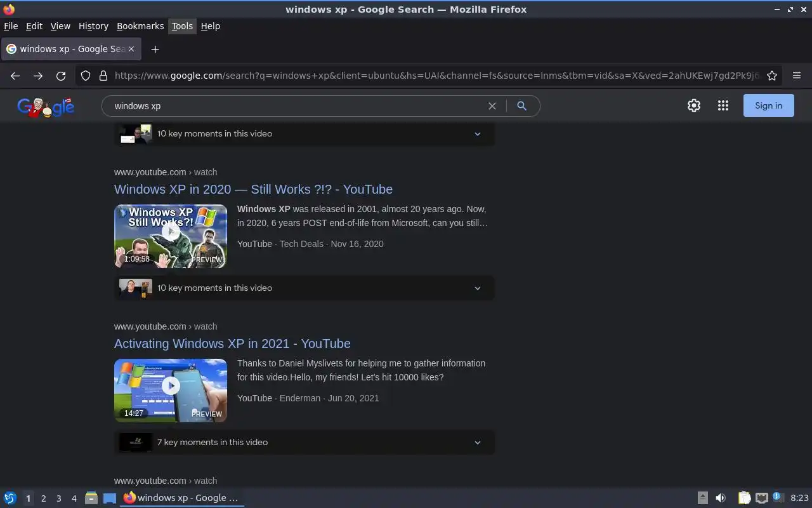812x508 pixels.
Task: Click the 8:23 taskbar clock
Action: tap(799, 498)
